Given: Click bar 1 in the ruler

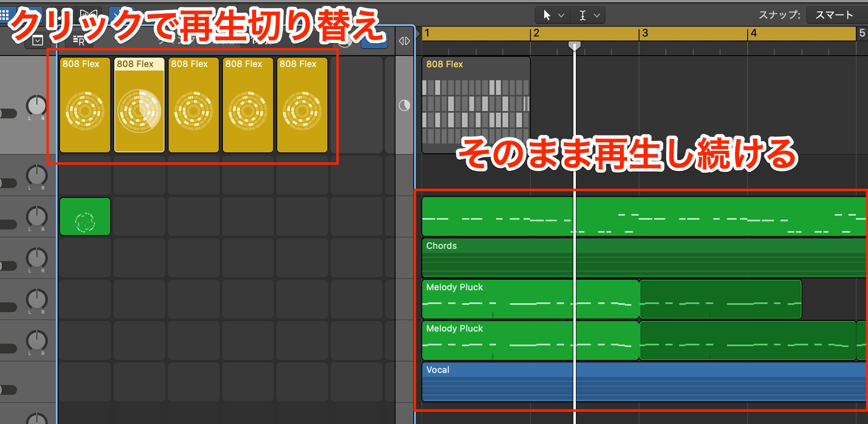Looking at the screenshot, I should [427, 33].
